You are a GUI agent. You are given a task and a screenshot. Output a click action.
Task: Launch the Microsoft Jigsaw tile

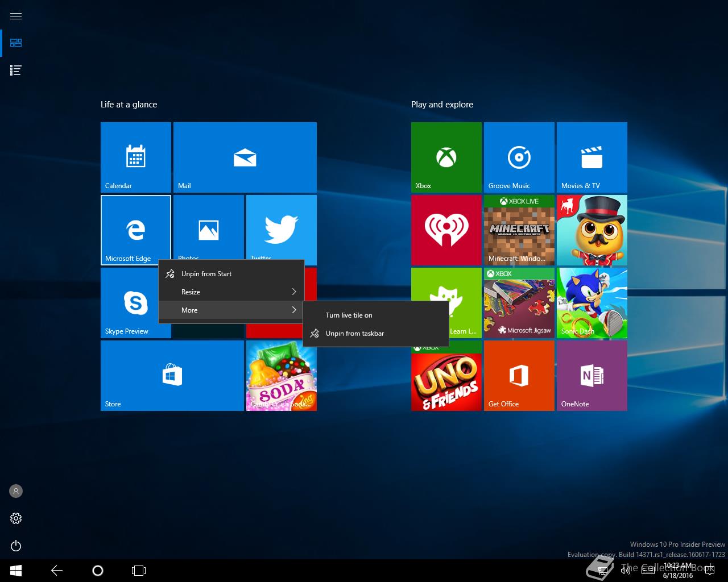[x=519, y=303]
